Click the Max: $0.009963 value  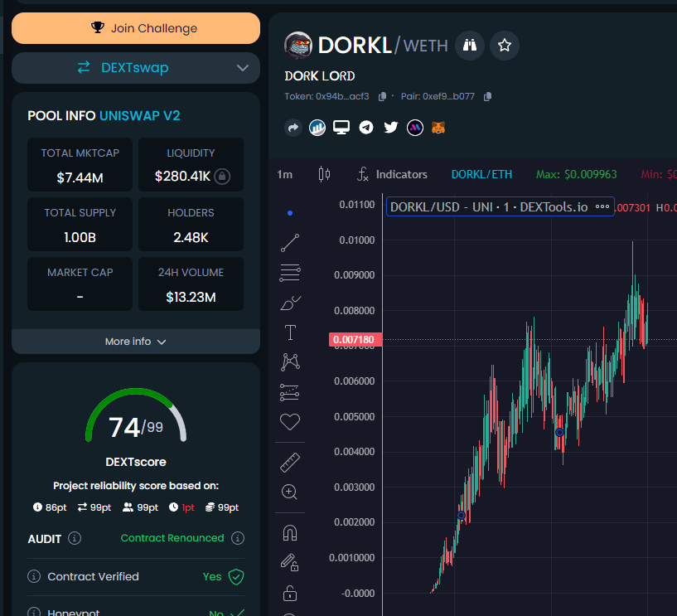(576, 174)
